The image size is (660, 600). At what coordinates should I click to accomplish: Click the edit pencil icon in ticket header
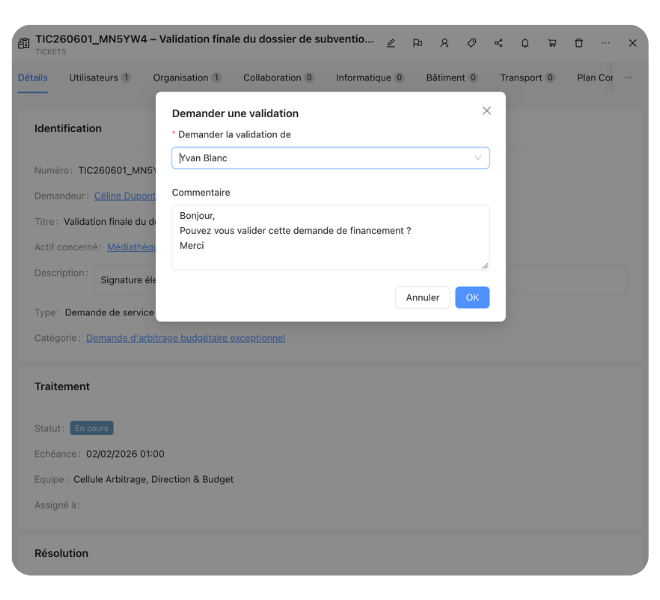[x=391, y=43]
